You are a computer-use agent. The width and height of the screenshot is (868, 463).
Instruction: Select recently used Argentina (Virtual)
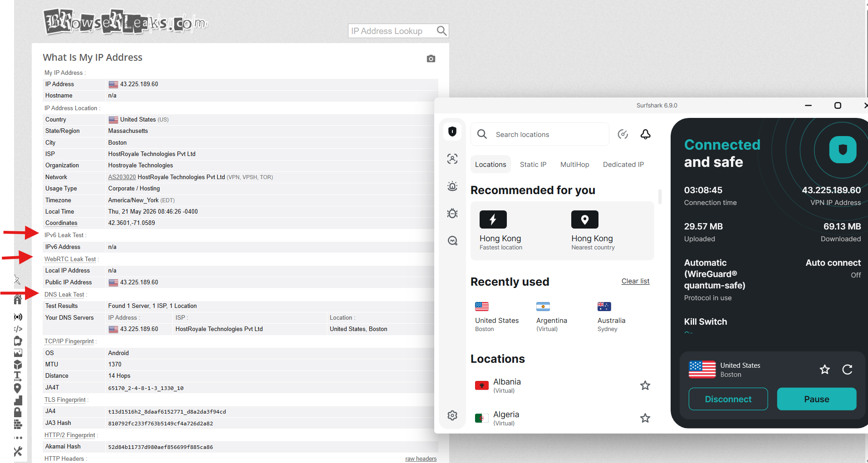pyautogui.click(x=552, y=317)
